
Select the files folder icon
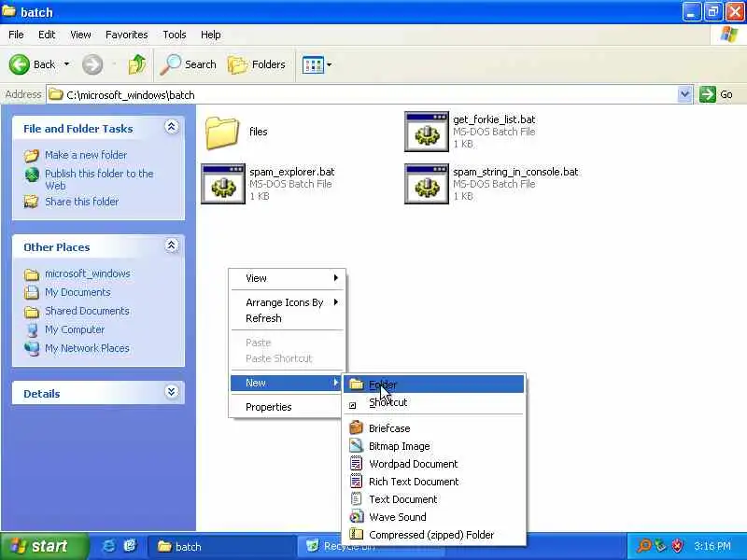tap(222, 133)
